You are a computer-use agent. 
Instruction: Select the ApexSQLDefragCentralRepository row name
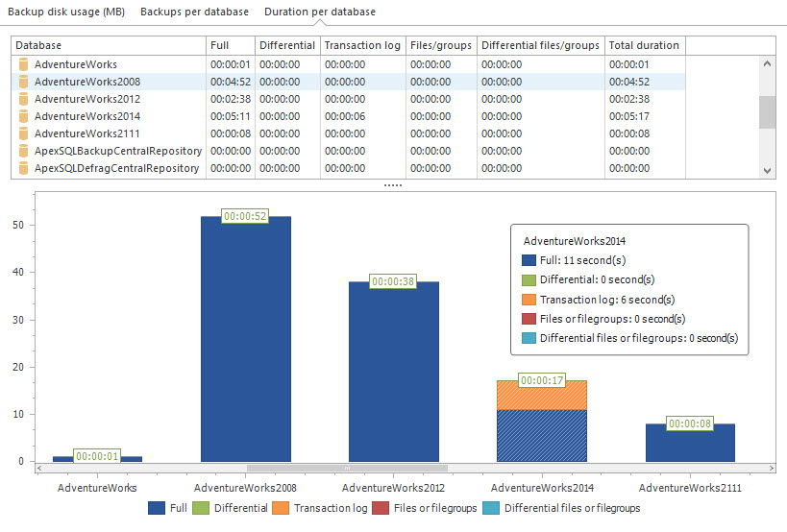(116, 168)
